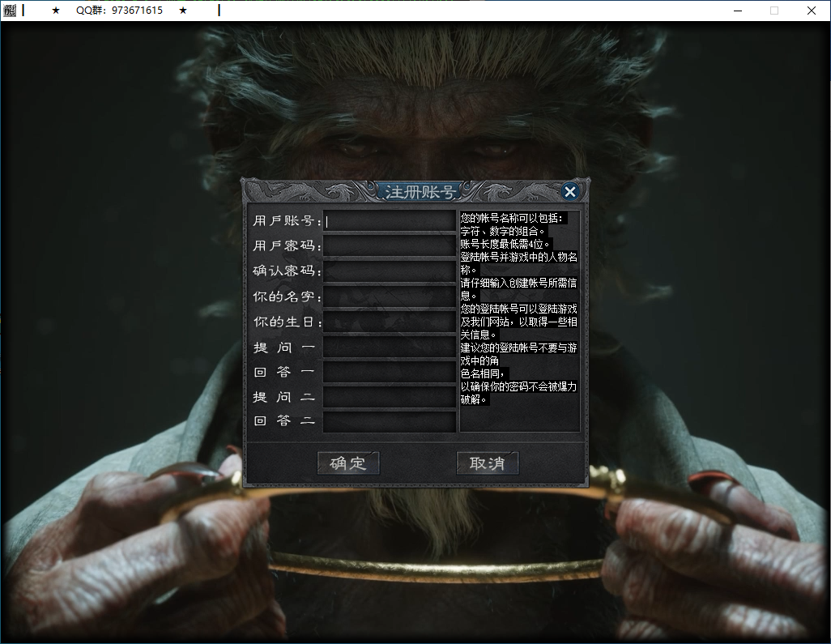Click the 确认密码 confirm password field

[390, 271]
